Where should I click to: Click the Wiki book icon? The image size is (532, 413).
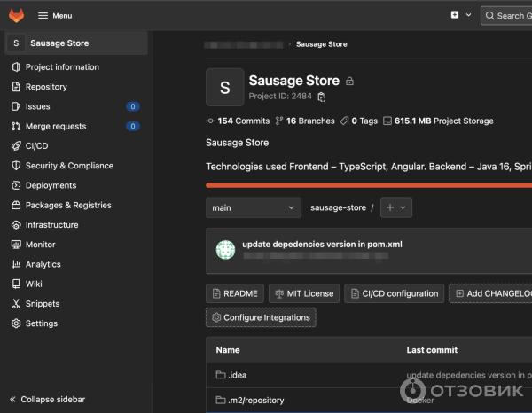16,284
